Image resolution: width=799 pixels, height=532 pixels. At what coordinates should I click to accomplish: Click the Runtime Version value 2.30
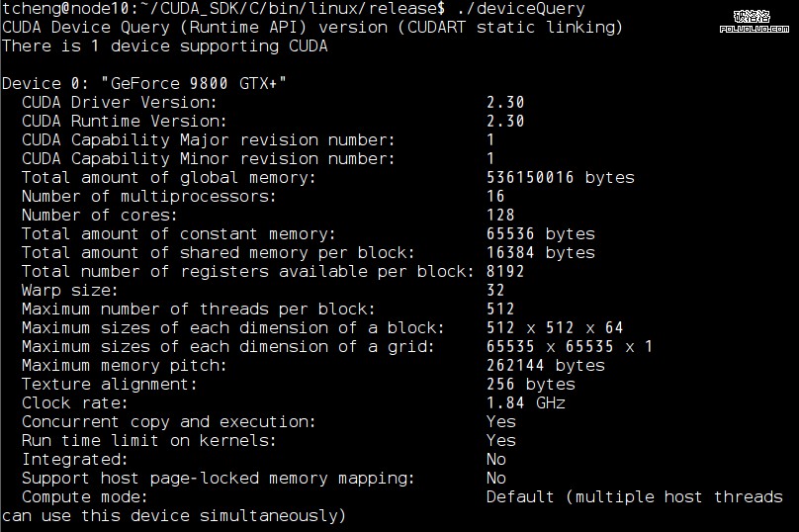(x=505, y=122)
